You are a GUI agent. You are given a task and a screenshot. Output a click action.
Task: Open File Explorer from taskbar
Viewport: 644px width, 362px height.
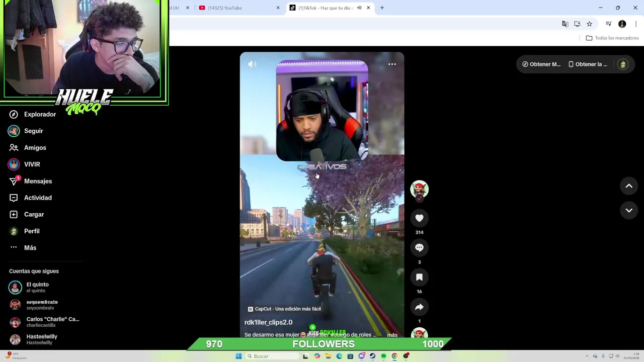328,356
